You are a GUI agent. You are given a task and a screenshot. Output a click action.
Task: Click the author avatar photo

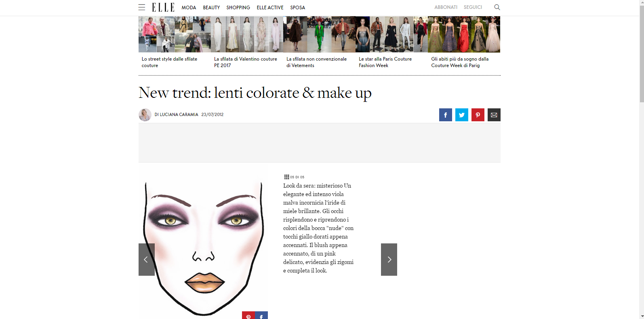click(145, 115)
